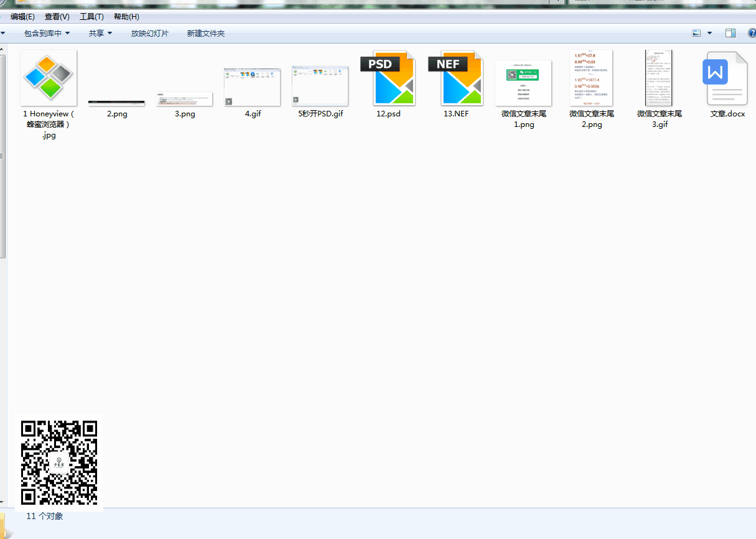Select the 4.gif thumbnail
The width and height of the screenshot is (756, 539).
click(x=252, y=87)
